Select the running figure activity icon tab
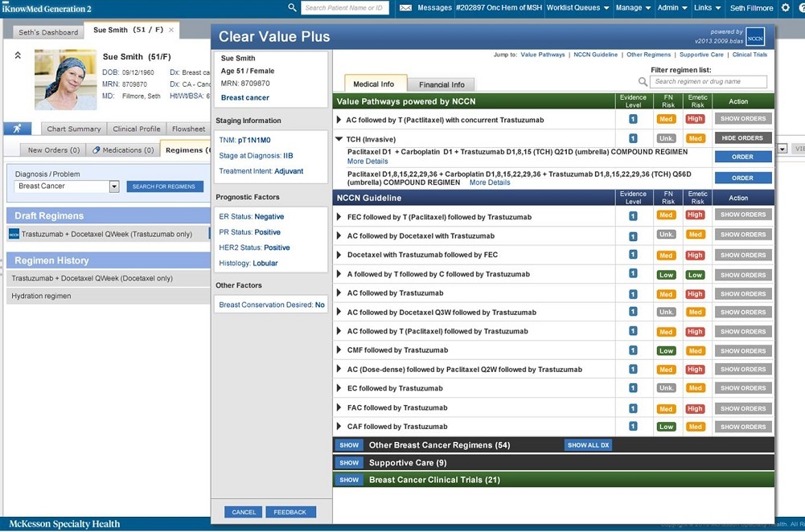Viewport: 805px width, 532px height. 18,129
